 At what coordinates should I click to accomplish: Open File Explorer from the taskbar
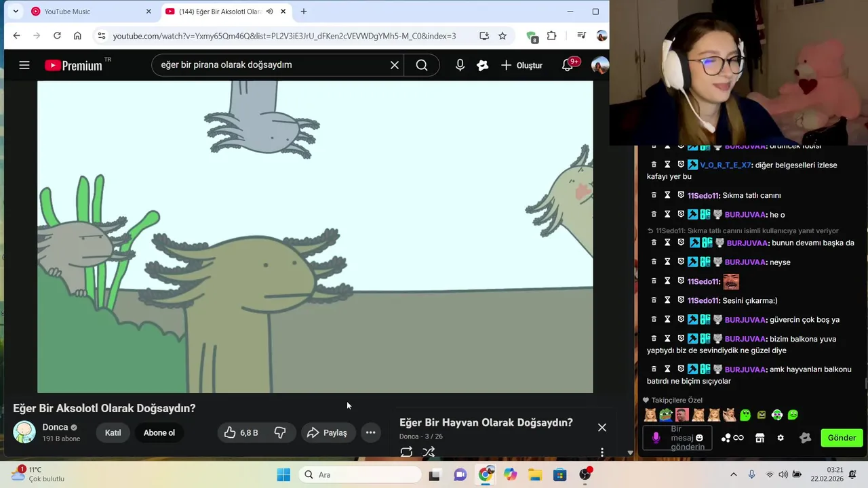[x=535, y=474]
